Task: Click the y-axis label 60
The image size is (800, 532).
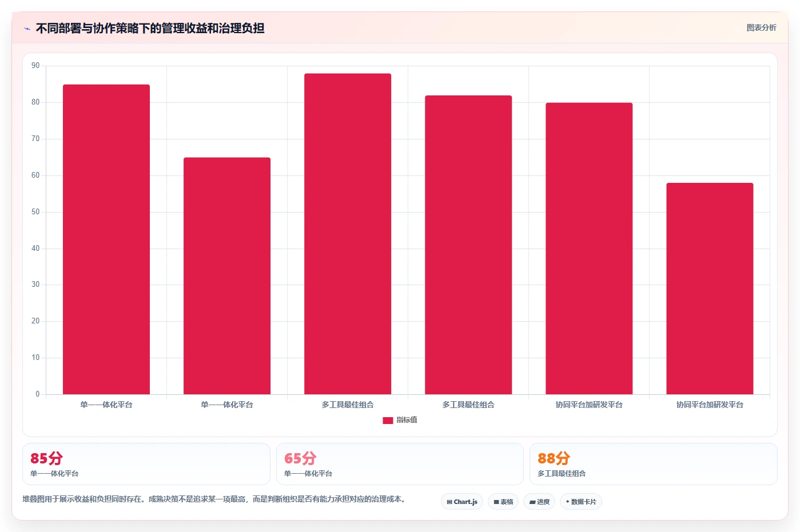Action: point(35,175)
